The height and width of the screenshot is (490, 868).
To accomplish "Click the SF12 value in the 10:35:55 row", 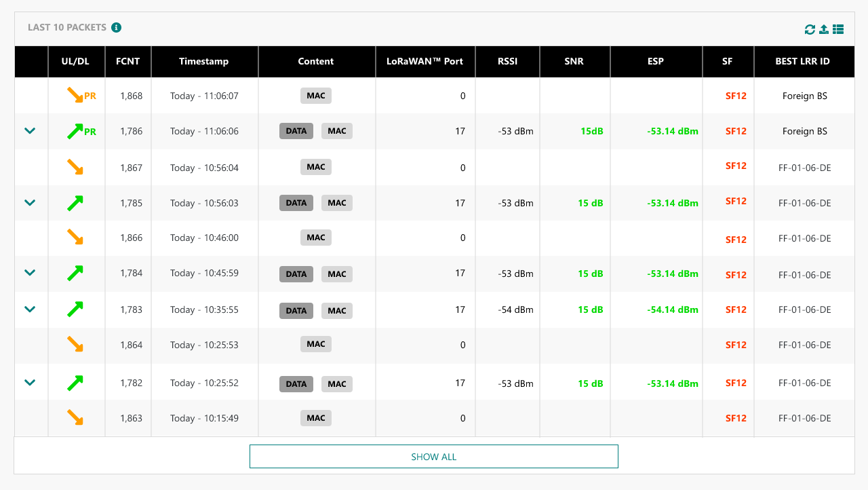I will [x=736, y=309].
